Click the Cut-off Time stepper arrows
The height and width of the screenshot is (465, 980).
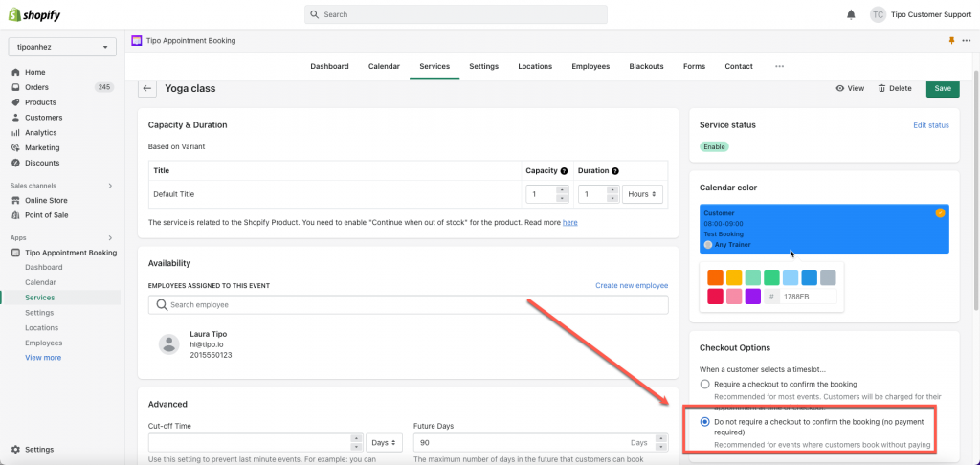click(357, 442)
